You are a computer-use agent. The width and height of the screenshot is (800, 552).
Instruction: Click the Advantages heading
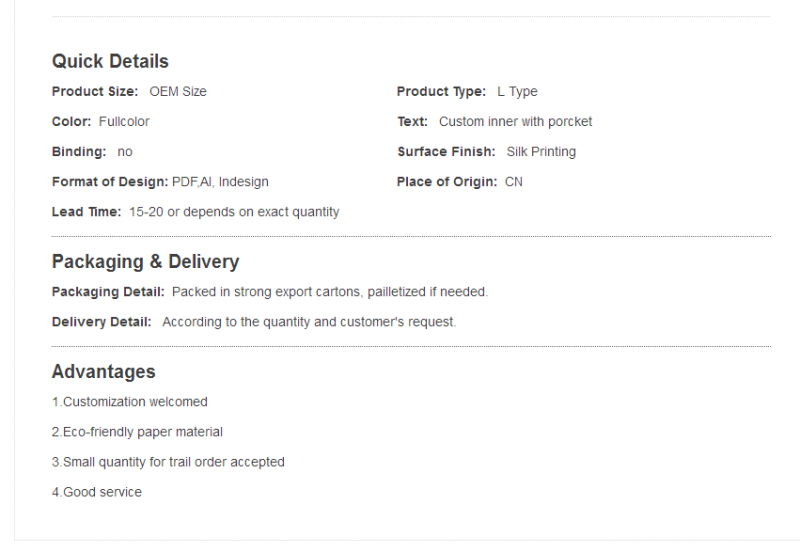pyautogui.click(x=104, y=371)
